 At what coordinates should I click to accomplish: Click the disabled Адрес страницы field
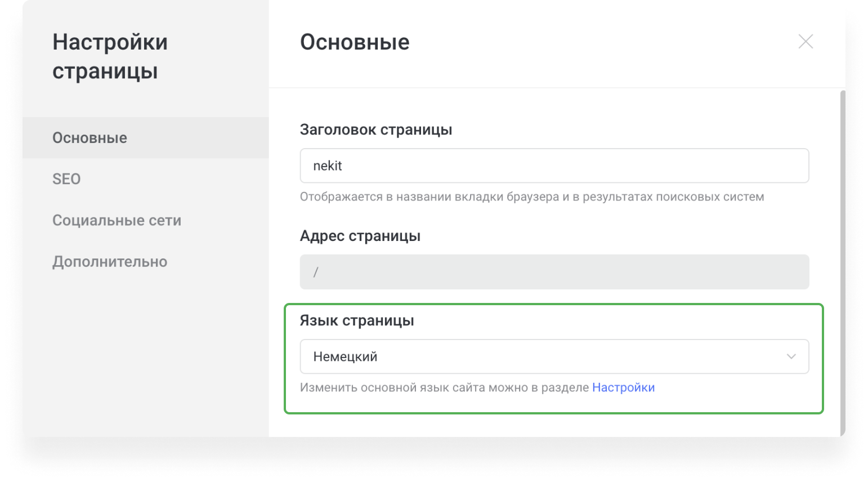tap(554, 271)
